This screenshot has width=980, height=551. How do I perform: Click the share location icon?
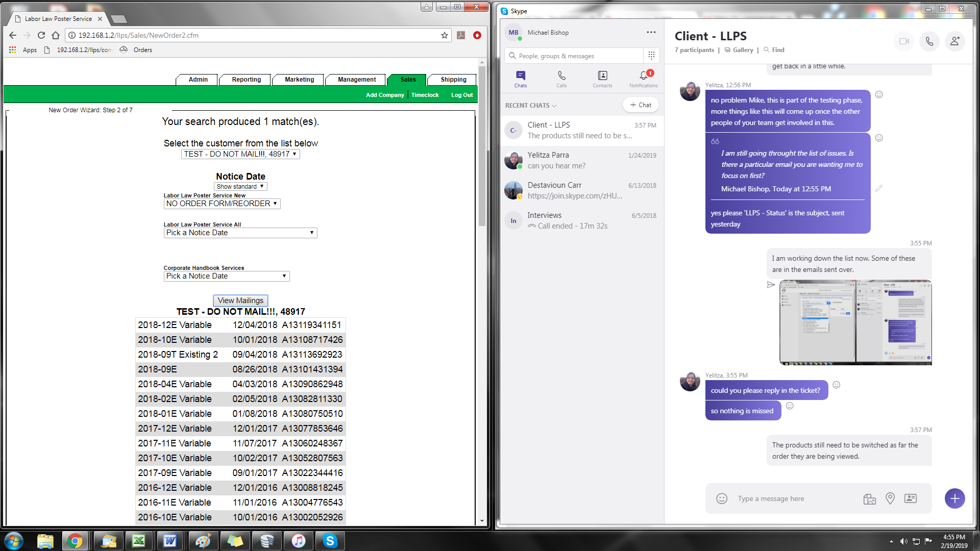tap(890, 498)
